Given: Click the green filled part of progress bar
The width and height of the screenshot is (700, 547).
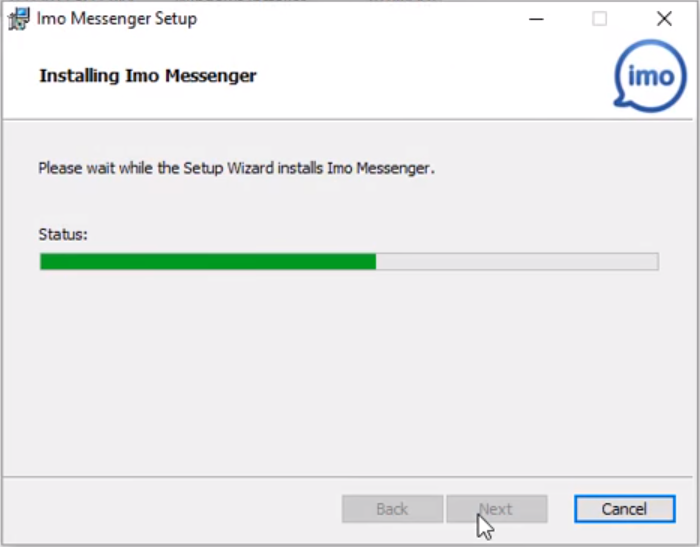Looking at the screenshot, I should tap(208, 261).
